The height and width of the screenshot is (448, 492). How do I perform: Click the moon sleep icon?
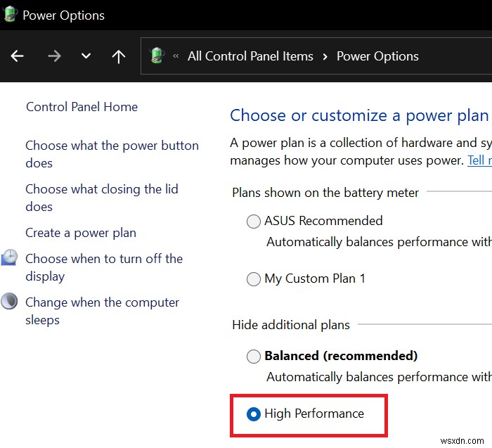click(9, 302)
